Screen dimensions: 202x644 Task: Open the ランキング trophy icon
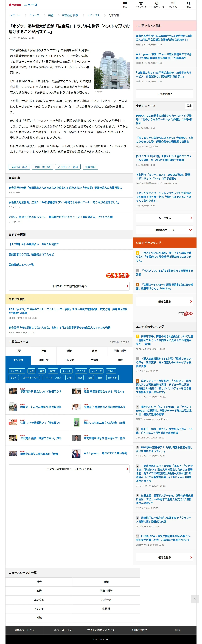[x=141, y=5]
